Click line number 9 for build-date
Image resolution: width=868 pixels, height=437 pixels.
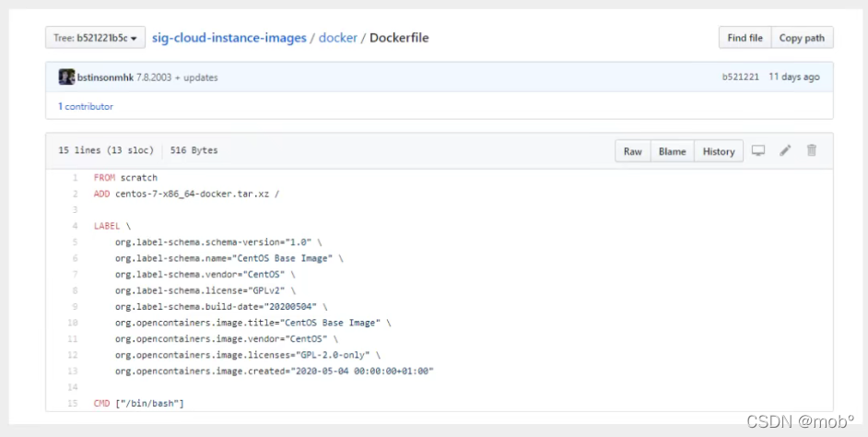(74, 306)
